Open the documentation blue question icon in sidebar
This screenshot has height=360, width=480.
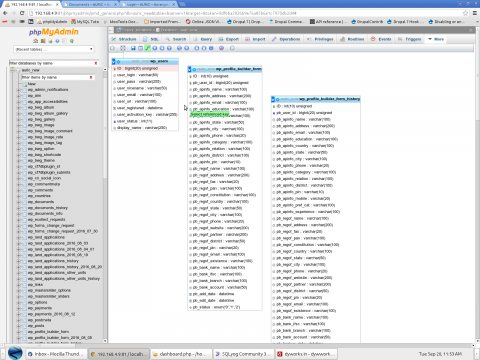[x=57, y=41]
